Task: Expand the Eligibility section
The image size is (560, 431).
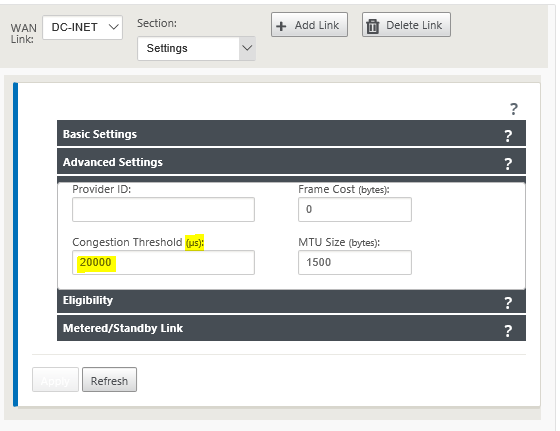Action: pos(291,301)
